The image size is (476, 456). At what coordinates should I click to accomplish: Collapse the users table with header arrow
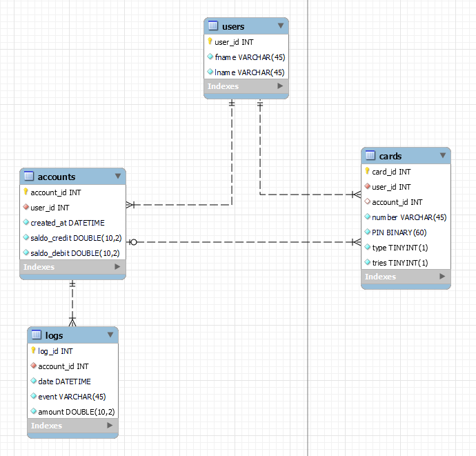[281, 26]
